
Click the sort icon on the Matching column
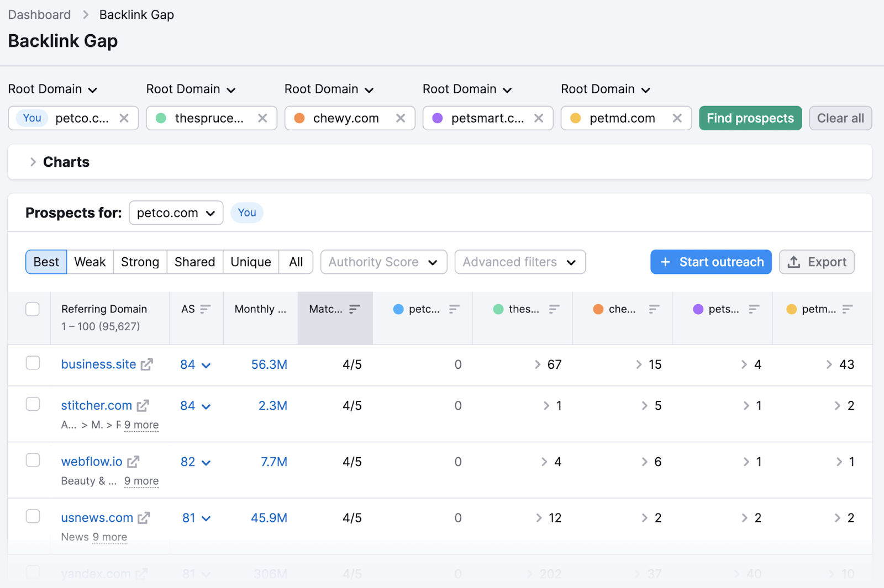pos(355,308)
